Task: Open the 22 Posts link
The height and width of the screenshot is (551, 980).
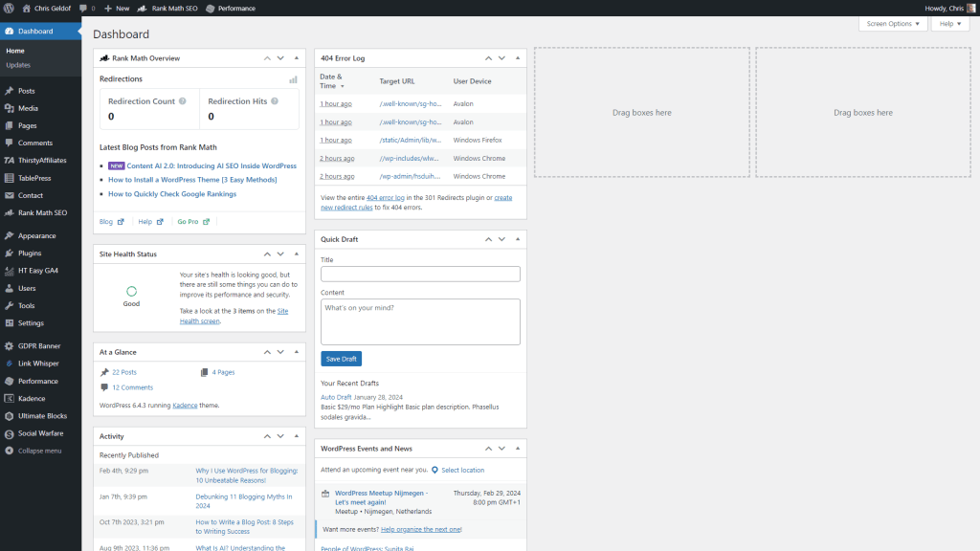Action: click(124, 372)
